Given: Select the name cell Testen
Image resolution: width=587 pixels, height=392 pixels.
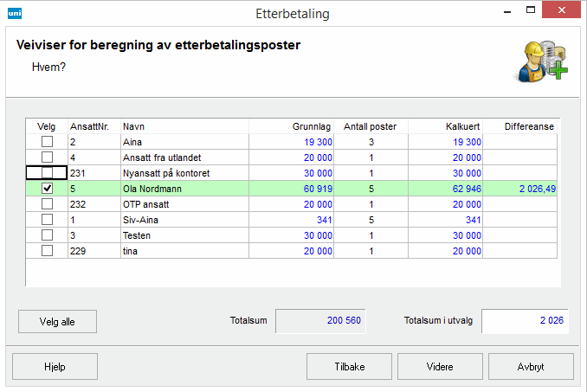Looking at the screenshot, I should 185,235.
